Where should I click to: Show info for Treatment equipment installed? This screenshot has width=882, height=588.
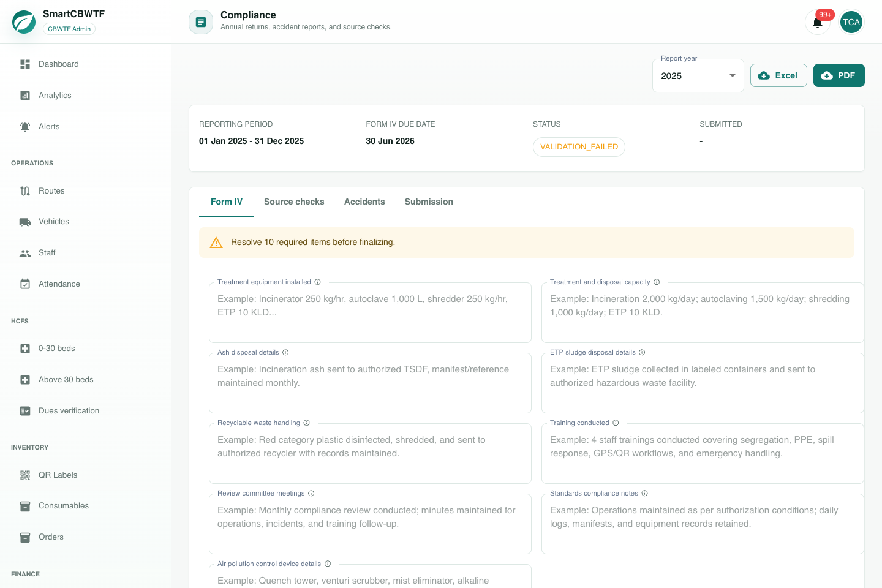pyautogui.click(x=318, y=282)
